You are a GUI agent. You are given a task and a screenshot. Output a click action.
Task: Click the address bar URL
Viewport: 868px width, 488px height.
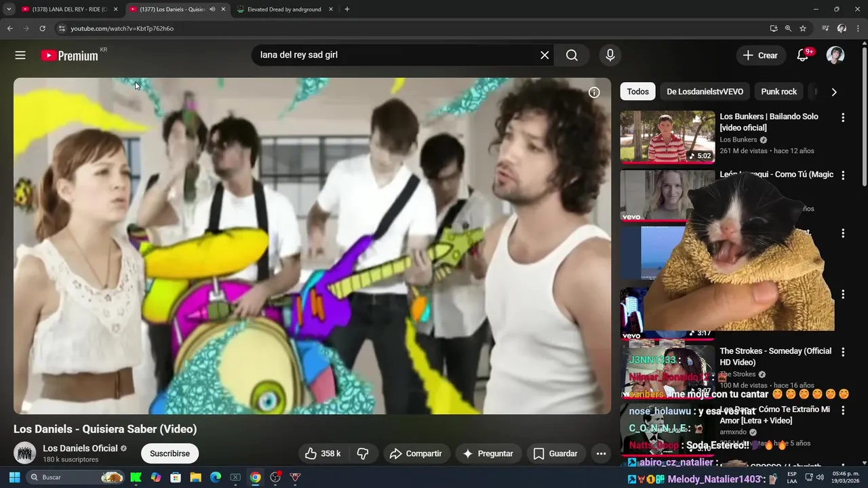click(122, 28)
